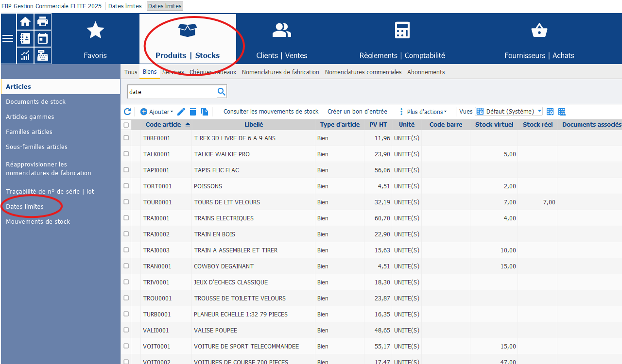This screenshot has height=364, width=622.
Task: Open the Règlements | Comptabilité section
Action: pyautogui.click(x=402, y=39)
